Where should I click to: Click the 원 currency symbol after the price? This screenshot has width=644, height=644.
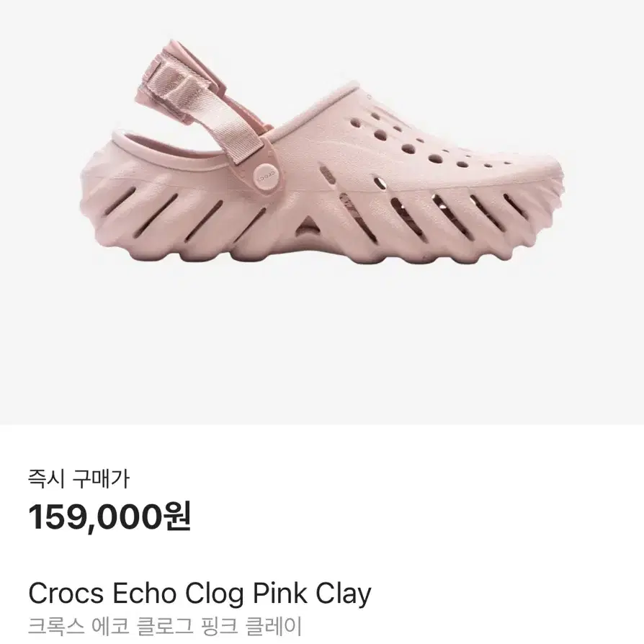[177, 516]
